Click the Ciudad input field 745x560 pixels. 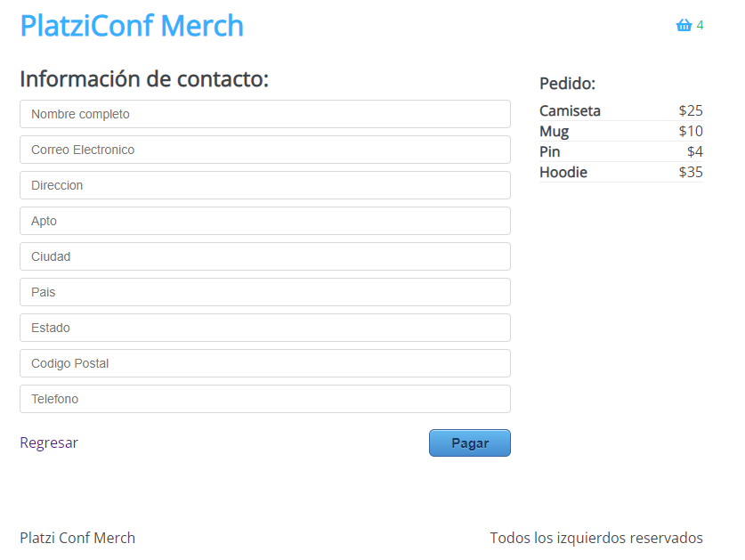coord(264,256)
